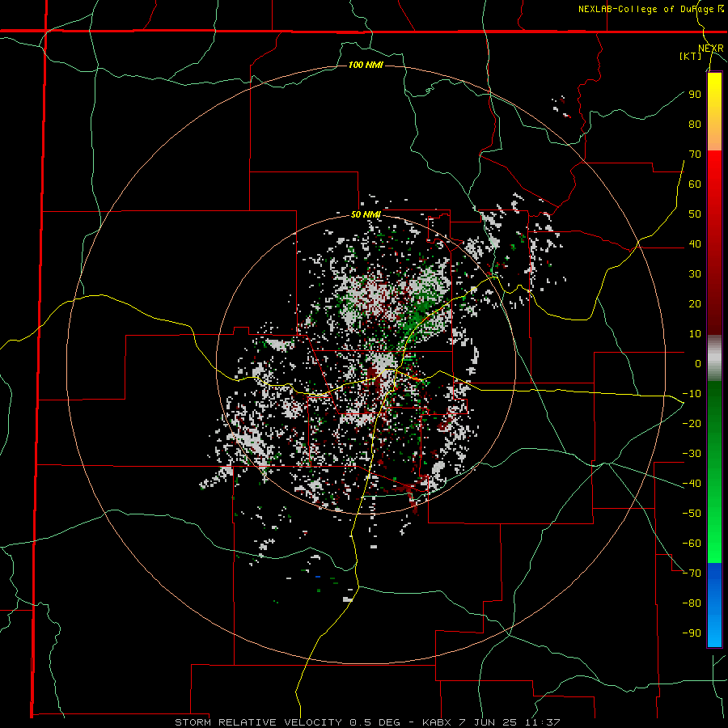
Task: Click the -50 value on the velocity scale
Action: [x=692, y=513]
